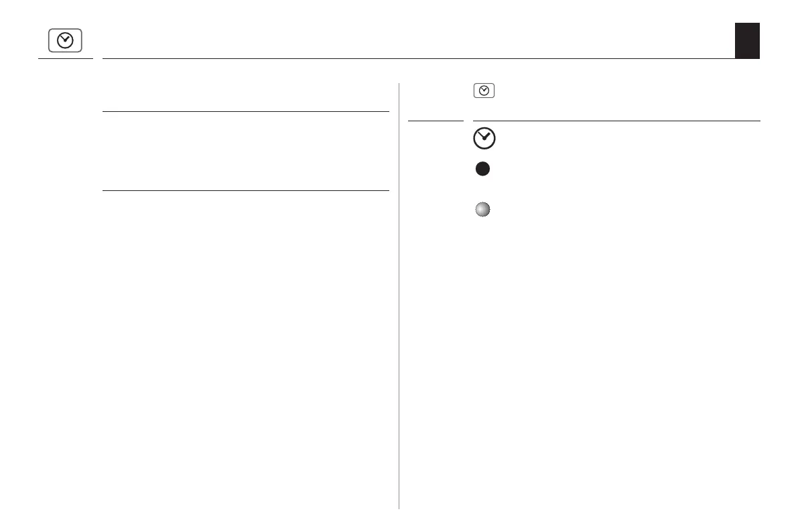
Task: Click the unboxed clock icon above the black circle
Action: click(x=484, y=138)
